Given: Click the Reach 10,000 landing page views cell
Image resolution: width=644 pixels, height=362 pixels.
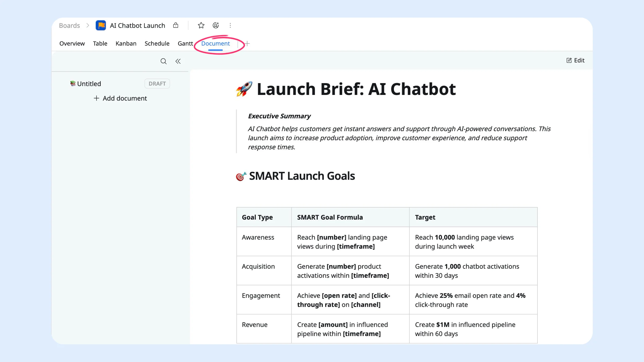Looking at the screenshot, I should click(x=473, y=241).
